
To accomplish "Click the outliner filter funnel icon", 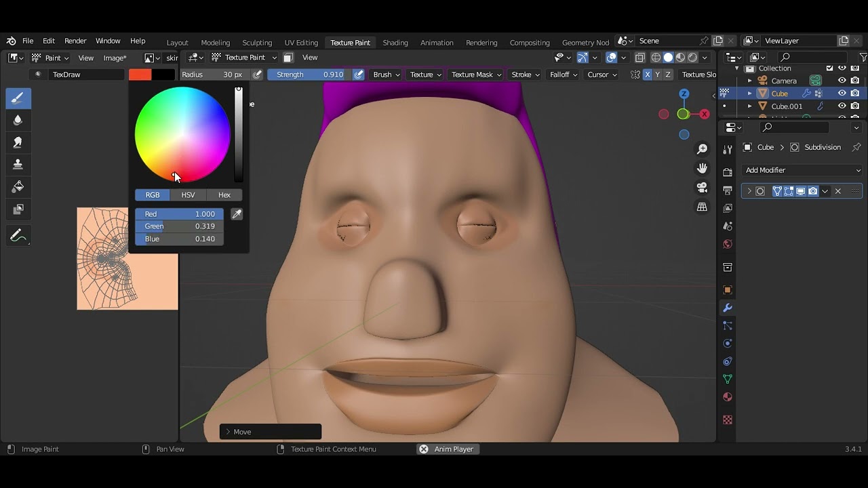I will click(863, 58).
